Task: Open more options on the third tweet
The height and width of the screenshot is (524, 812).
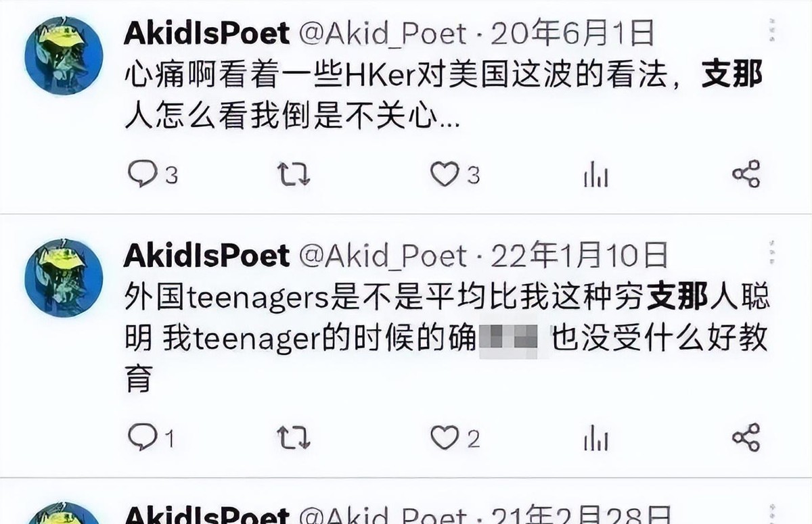Action: coord(771,514)
